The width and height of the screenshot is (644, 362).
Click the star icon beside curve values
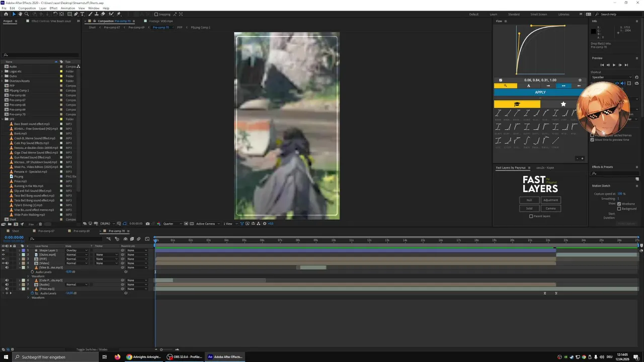580,80
